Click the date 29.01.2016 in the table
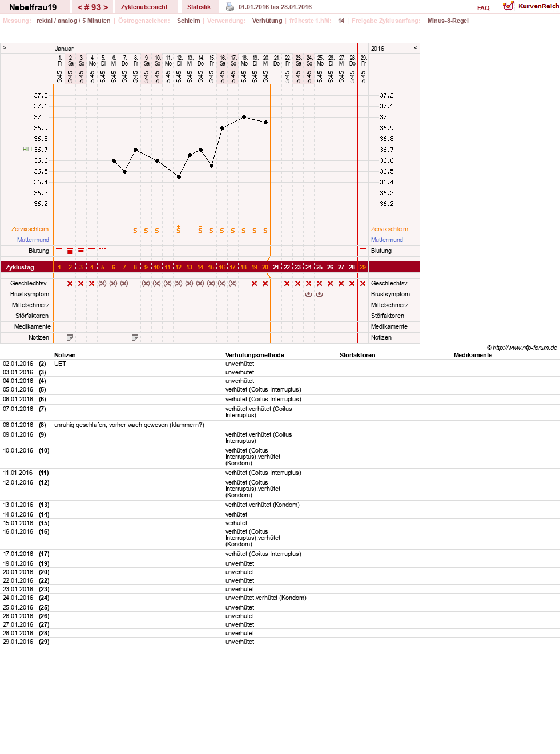Viewport: 560px width, 754px height. point(18,642)
